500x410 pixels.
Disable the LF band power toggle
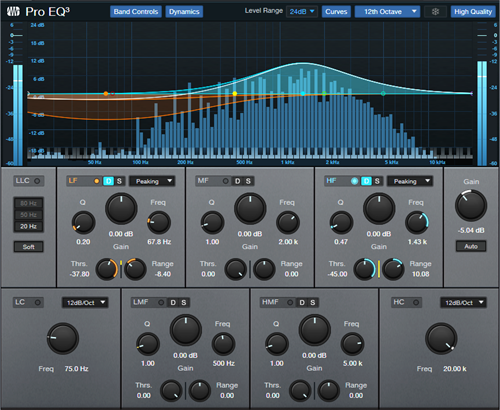[97, 181]
